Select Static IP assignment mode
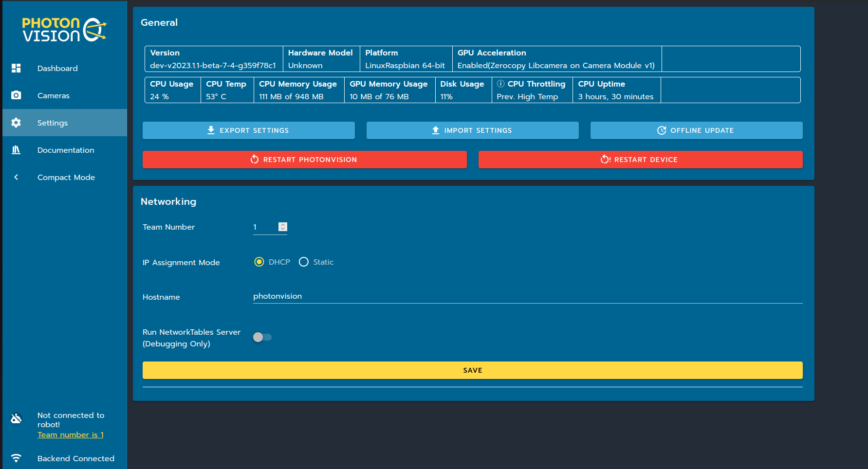 [304, 262]
